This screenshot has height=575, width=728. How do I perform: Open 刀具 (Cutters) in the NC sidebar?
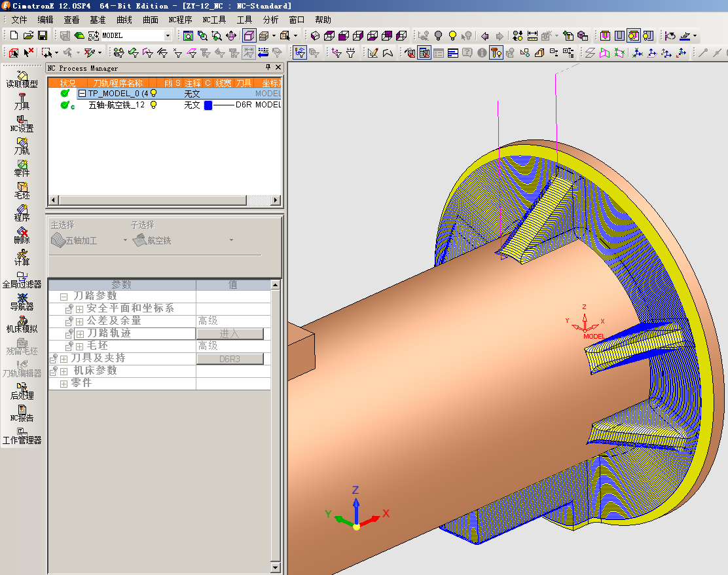(x=22, y=102)
